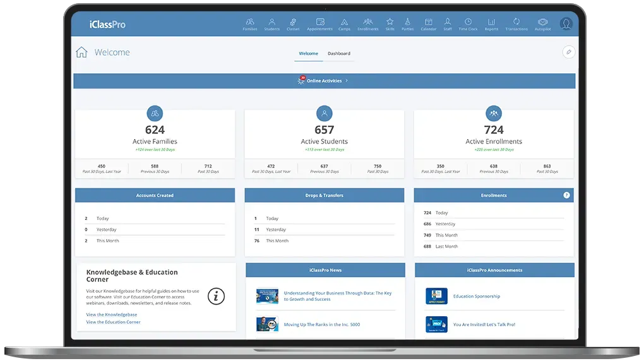The width and height of the screenshot is (644, 361).
Task: Open the Autopilot section
Action: coord(542,24)
